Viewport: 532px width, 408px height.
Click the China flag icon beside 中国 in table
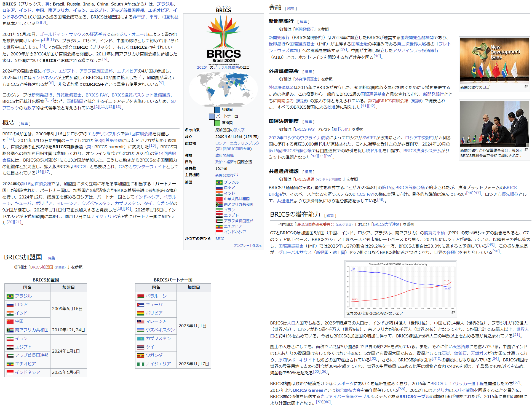point(10,322)
